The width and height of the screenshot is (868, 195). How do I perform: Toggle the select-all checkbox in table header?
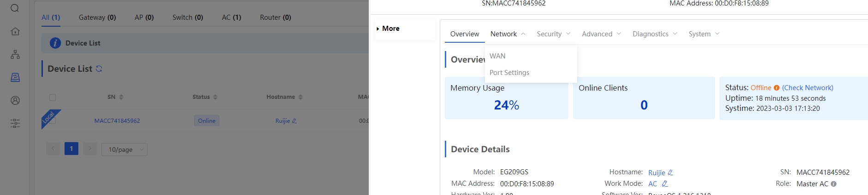[x=53, y=97]
